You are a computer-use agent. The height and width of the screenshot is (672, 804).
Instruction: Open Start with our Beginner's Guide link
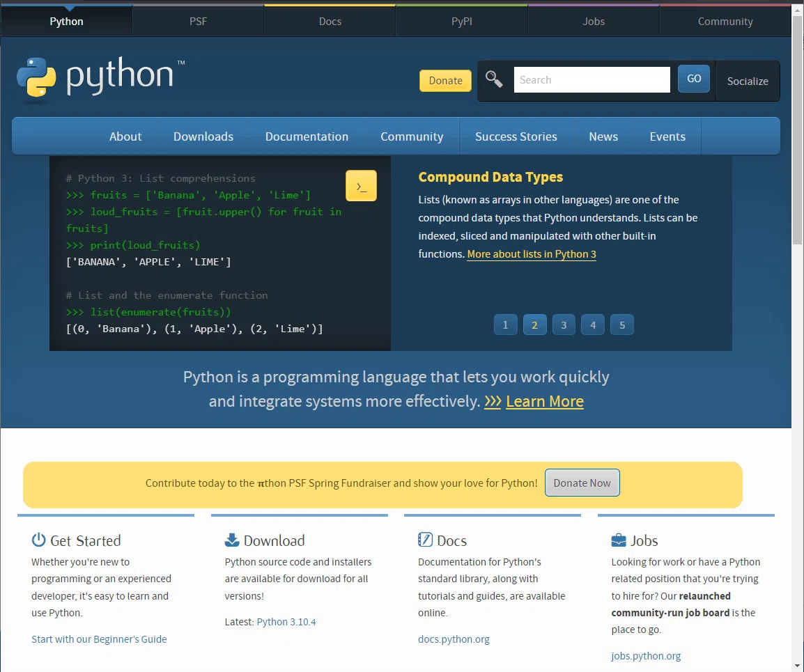pyautogui.click(x=99, y=639)
